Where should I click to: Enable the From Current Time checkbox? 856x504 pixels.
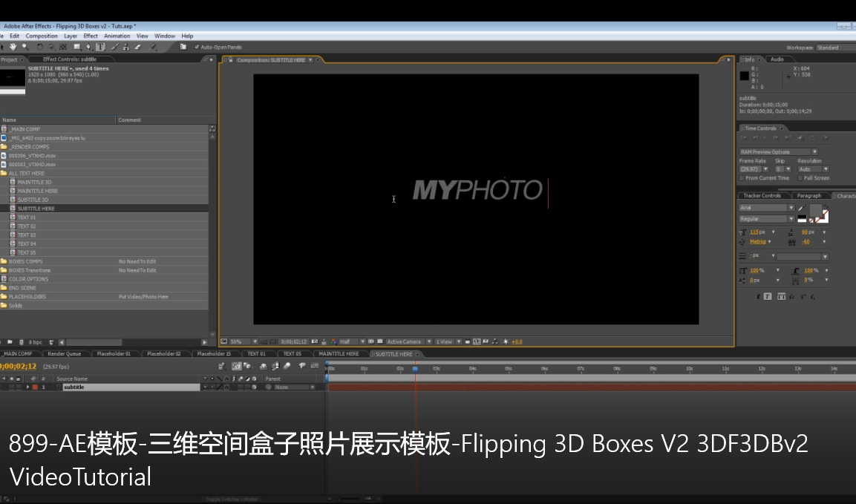(x=742, y=178)
